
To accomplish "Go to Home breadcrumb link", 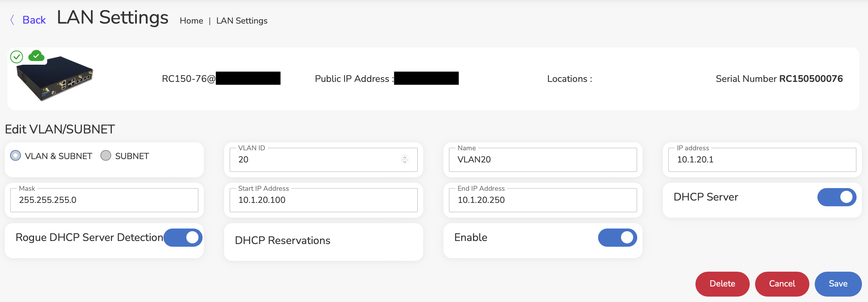I will coord(191,21).
